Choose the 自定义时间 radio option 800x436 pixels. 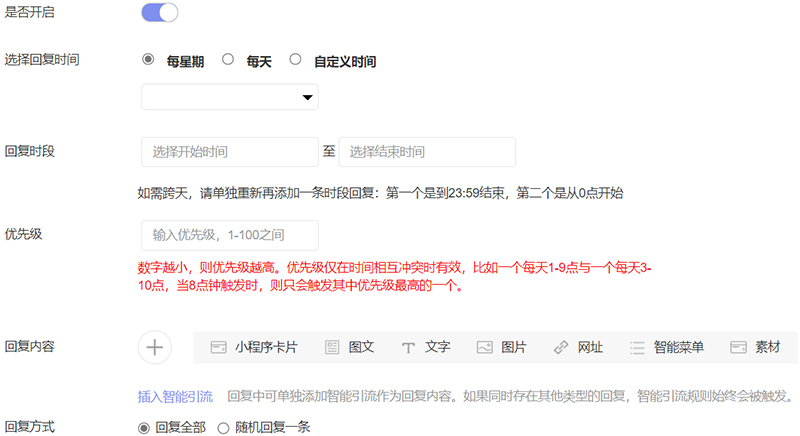click(x=295, y=59)
